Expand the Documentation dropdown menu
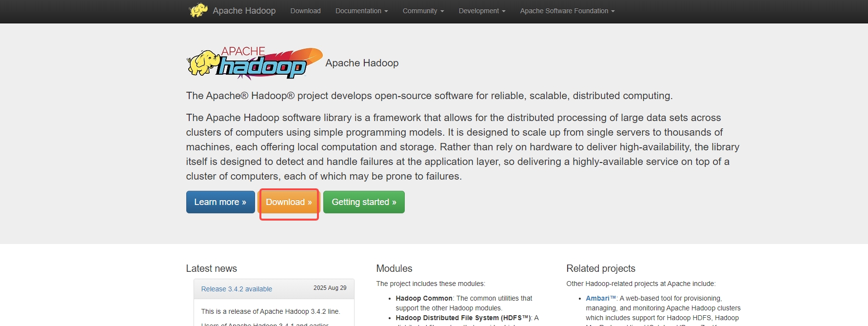 click(x=361, y=11)
